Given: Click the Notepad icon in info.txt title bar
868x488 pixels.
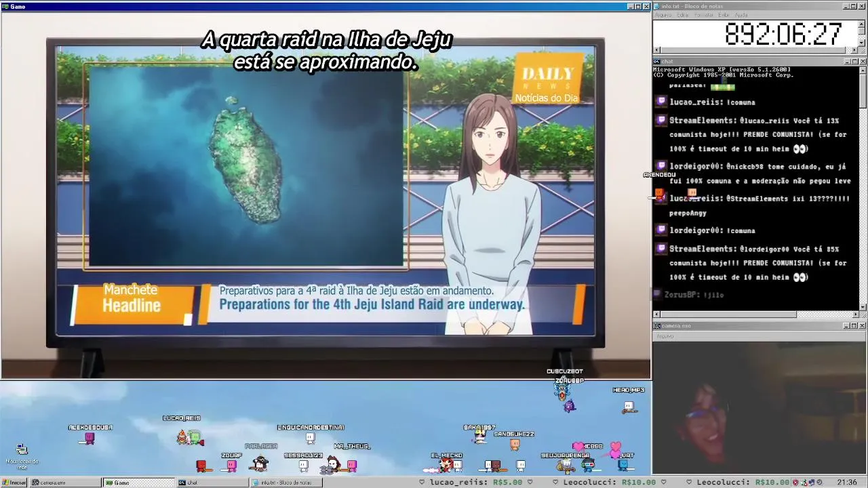Looking at the screenshot, I should tap(657, 6).
